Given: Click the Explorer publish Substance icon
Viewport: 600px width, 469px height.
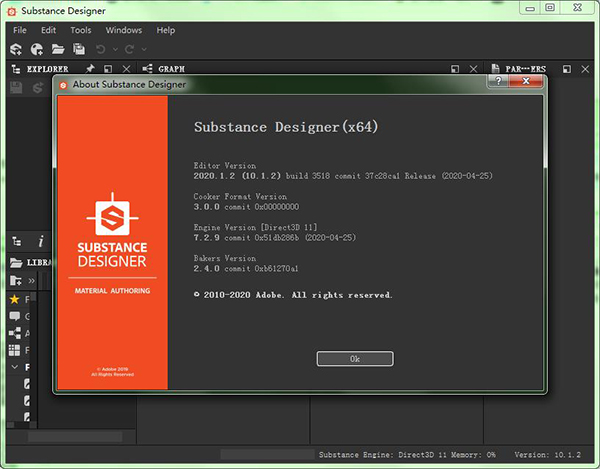Looking at the screenshot, I should click(x=38, y=88).
